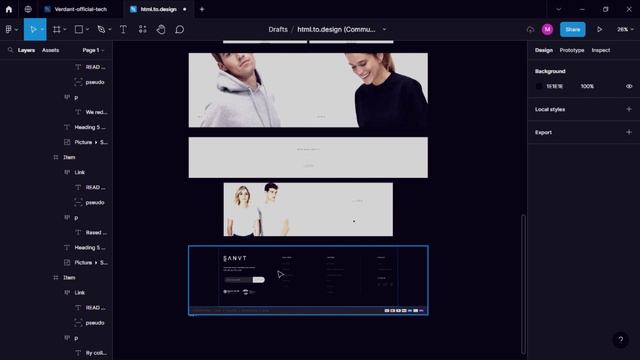The image size is (640, 360).
Task: Switch to the Inspect tab
Action: [x=601, y=50]
